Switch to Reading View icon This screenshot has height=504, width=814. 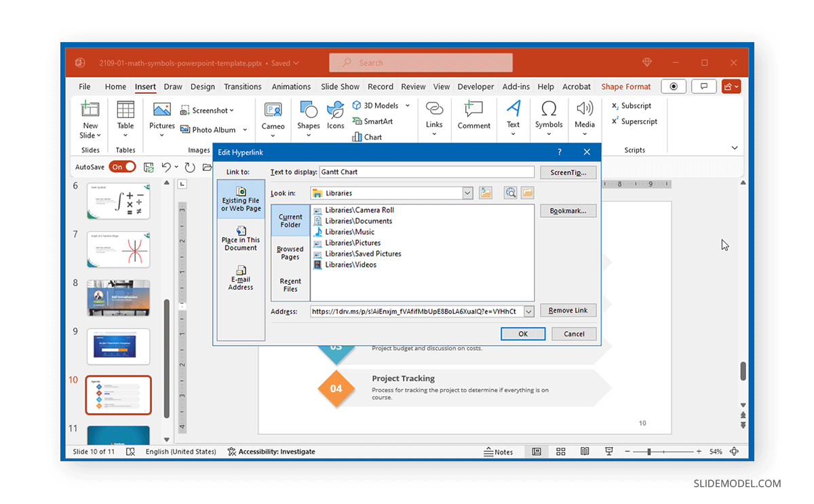585,452
